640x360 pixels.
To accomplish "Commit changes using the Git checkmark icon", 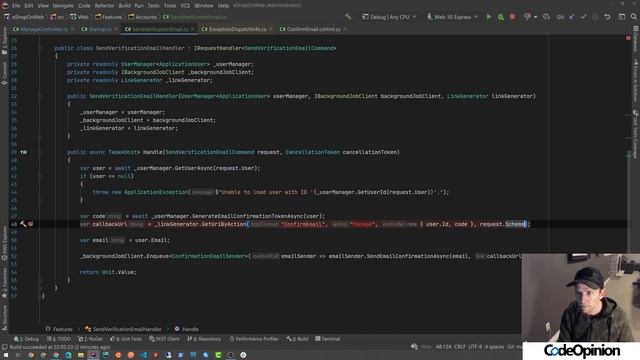I will [584, 17].
